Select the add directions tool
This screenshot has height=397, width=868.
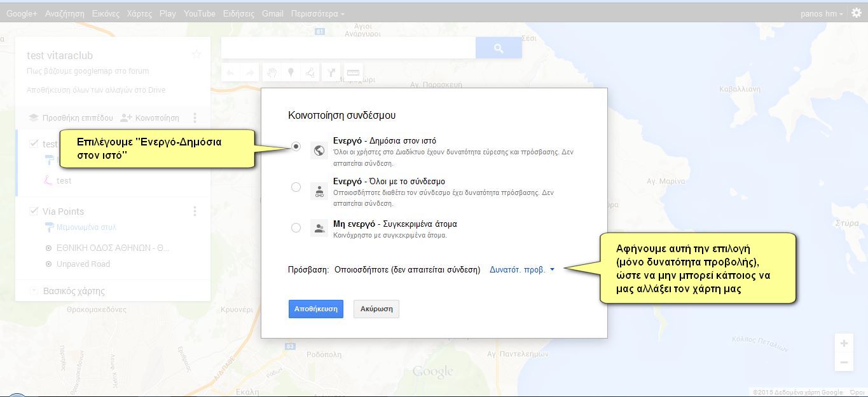pos(331,72)
